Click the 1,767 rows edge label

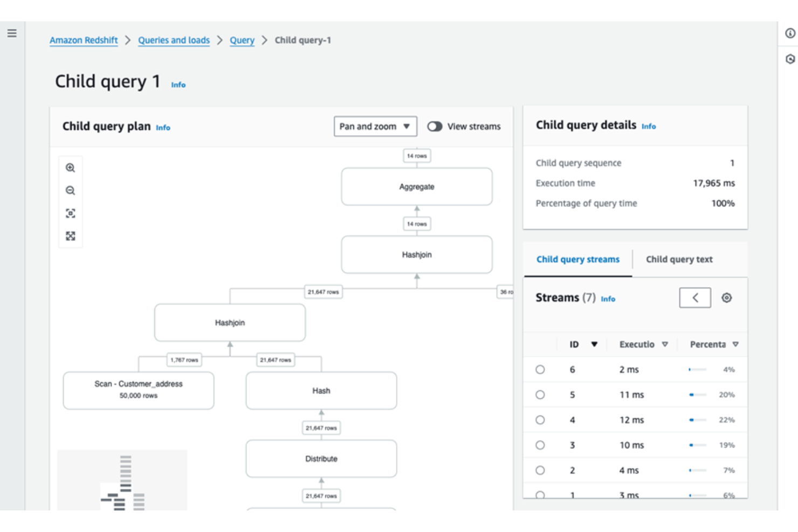[184, 360]
